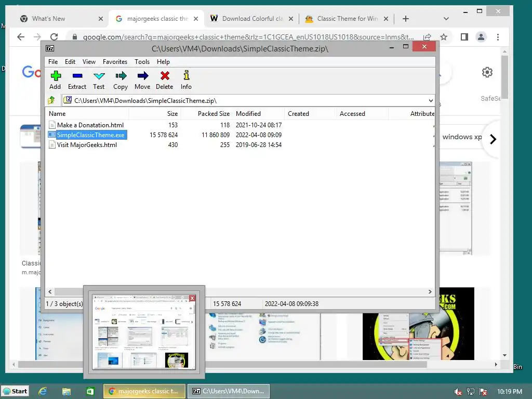Bookmark this page with star icon

point(444,37)
